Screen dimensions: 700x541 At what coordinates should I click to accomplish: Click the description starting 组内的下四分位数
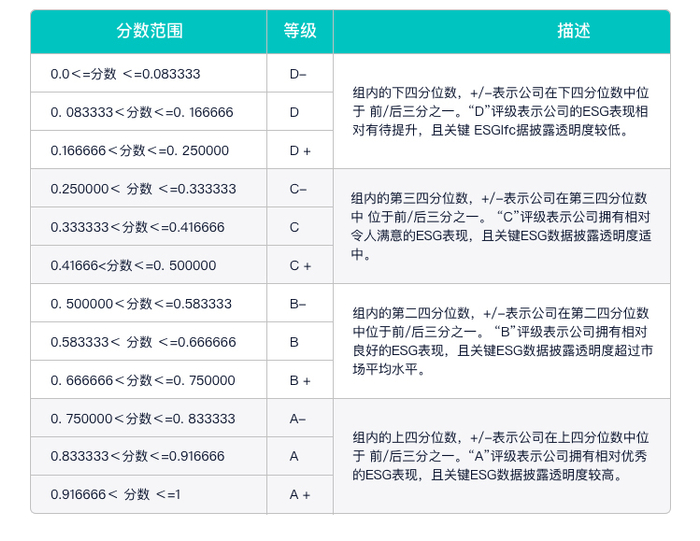[502, 112]
